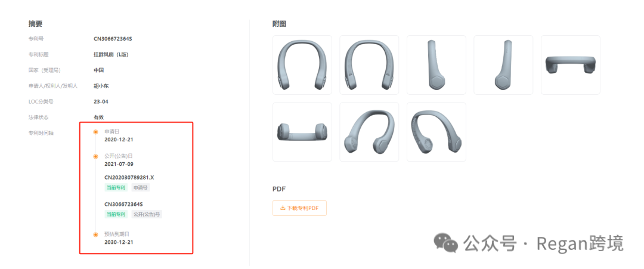Click patent number CN306672364S in summary

(x=113, y=39)
